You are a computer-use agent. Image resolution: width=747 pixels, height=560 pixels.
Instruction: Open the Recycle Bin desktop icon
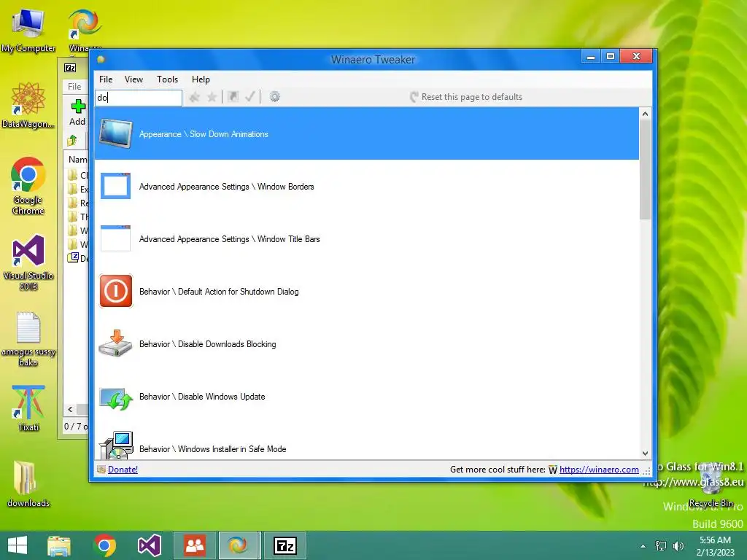711,486
